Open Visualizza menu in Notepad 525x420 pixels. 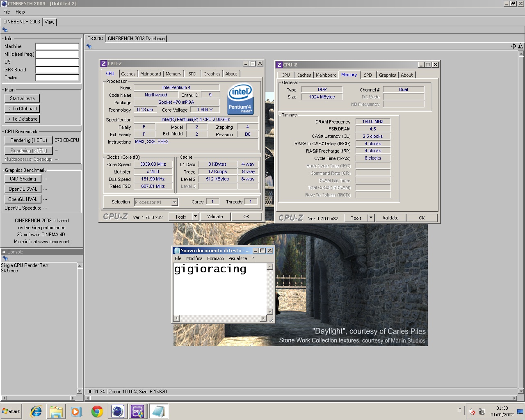tap(238, 258)
